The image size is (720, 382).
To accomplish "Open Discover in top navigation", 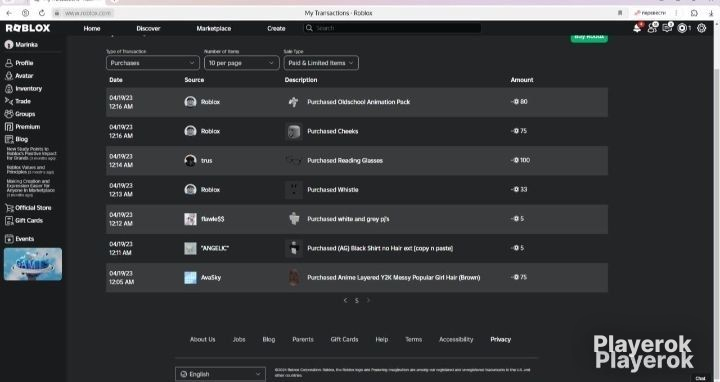I will coord(148,28).
